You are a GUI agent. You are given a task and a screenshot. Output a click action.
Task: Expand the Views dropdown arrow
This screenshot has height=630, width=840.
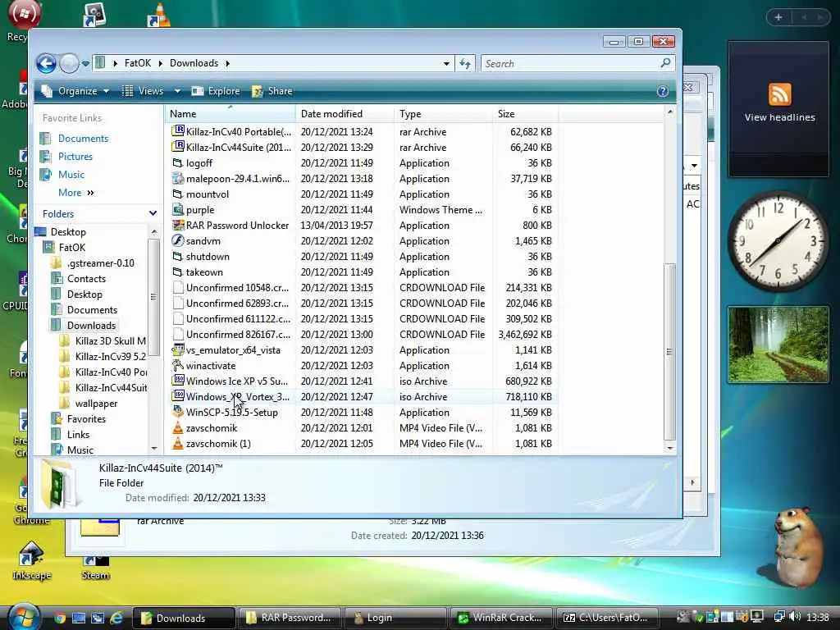177,91
